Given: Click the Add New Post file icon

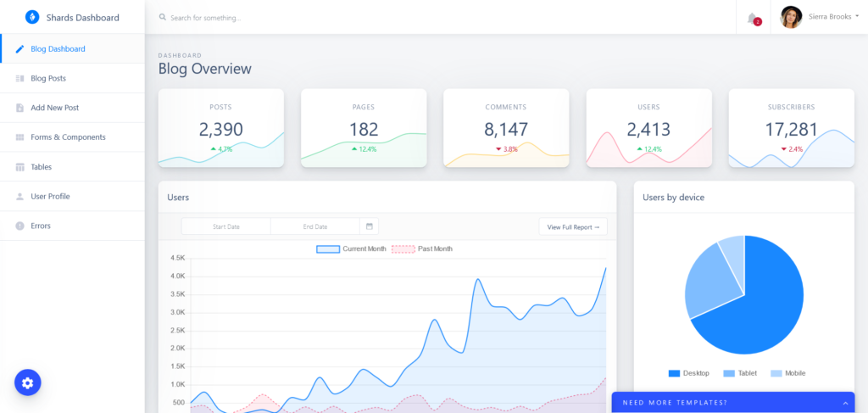Looking at the screenshot, I should [x=20, y=108].
